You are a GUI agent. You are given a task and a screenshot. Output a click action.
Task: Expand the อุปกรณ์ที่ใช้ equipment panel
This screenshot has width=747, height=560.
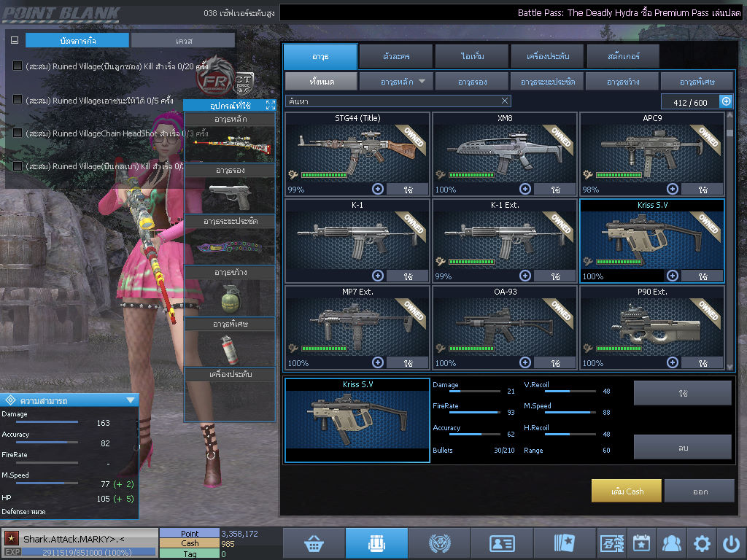pyautogui.click(x=271, y=105)
